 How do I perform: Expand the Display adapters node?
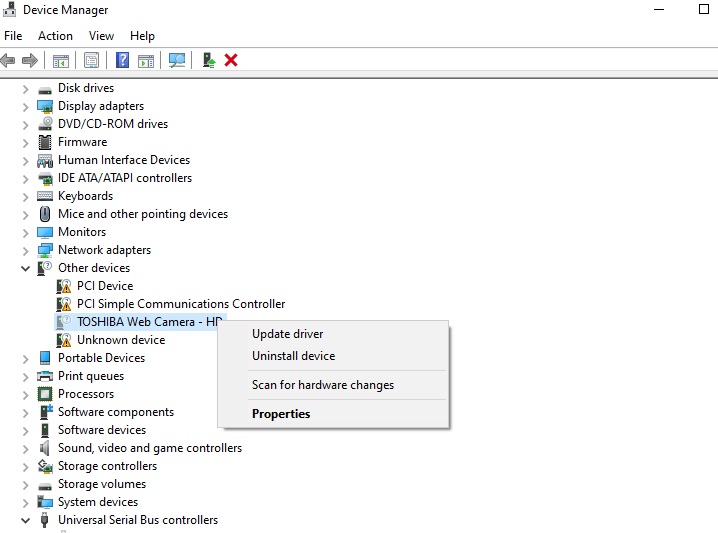coord(26,107)
